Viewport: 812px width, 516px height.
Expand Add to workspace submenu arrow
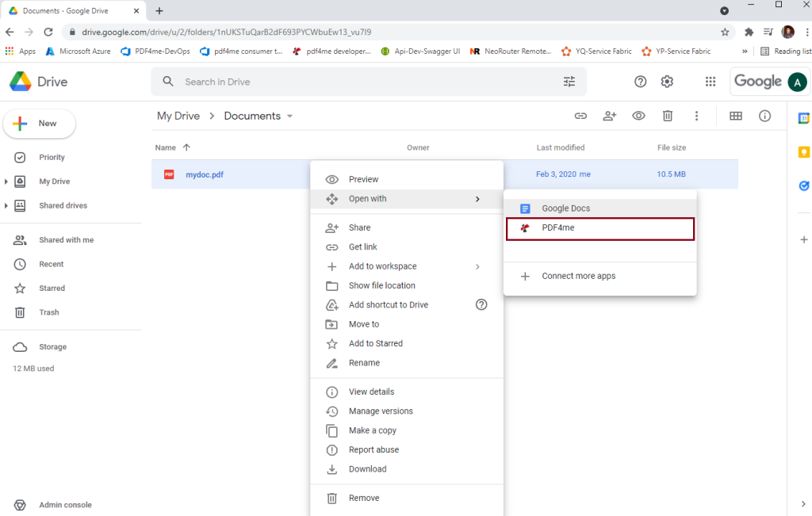477,266
